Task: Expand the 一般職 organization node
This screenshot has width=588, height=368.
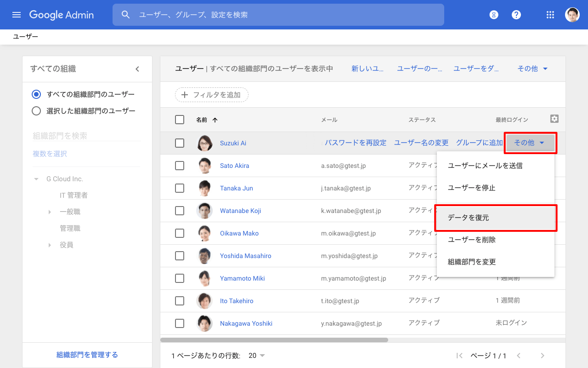Action: coord(50,212)
